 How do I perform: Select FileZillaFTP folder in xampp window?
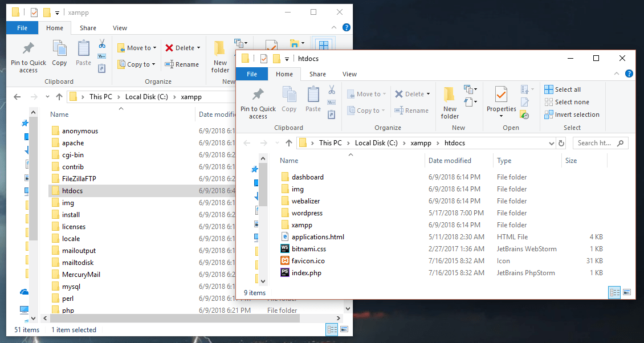[79, 179]
